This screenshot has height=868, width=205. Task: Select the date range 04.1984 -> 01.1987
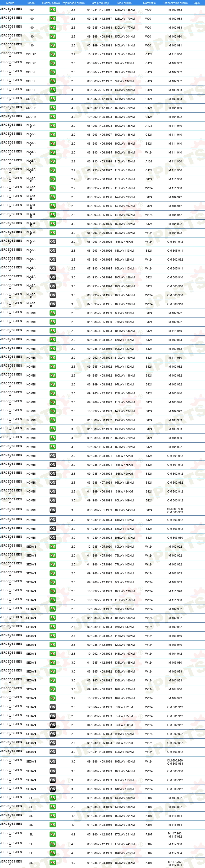click(100, 10)
